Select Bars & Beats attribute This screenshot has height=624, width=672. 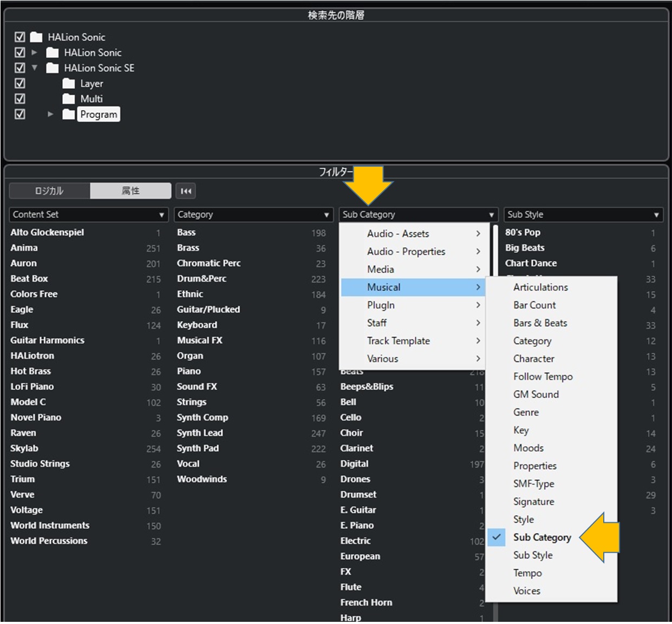[551, 323]
